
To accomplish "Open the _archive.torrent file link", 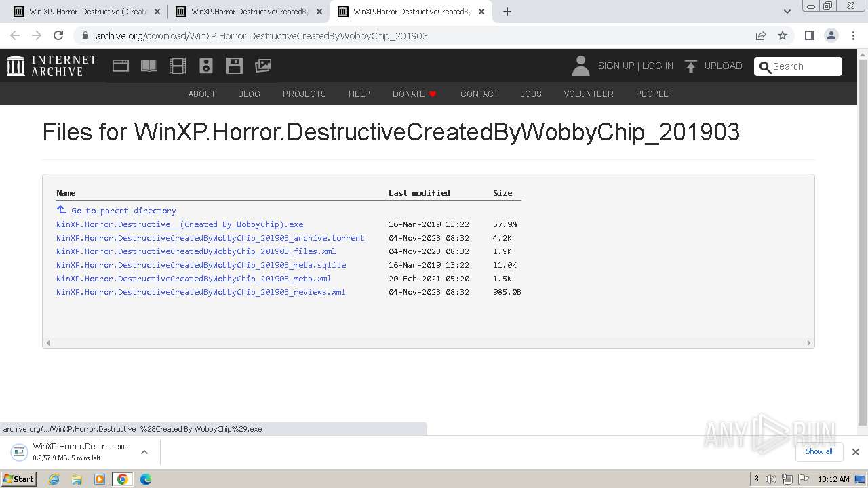I will point(210,238).
